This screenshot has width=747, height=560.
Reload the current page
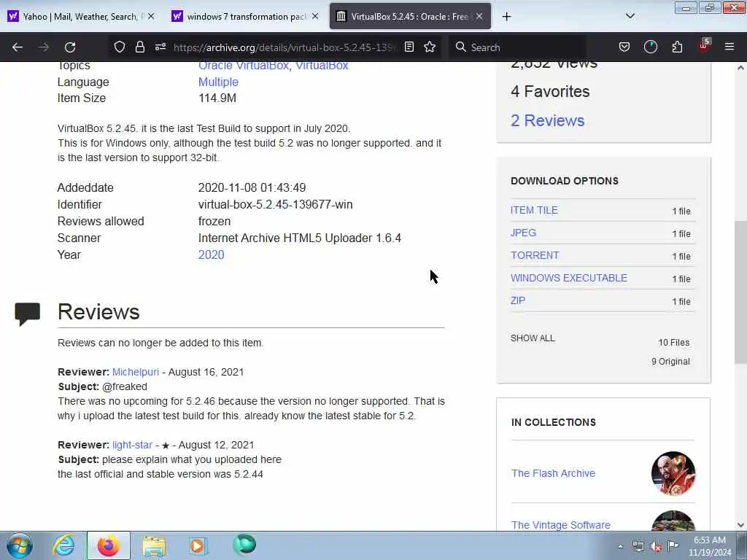tap(70, 47)
